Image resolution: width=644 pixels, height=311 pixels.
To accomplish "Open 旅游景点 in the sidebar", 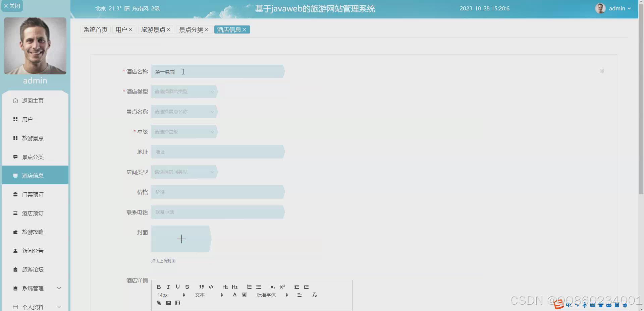I will click(35, 138).
